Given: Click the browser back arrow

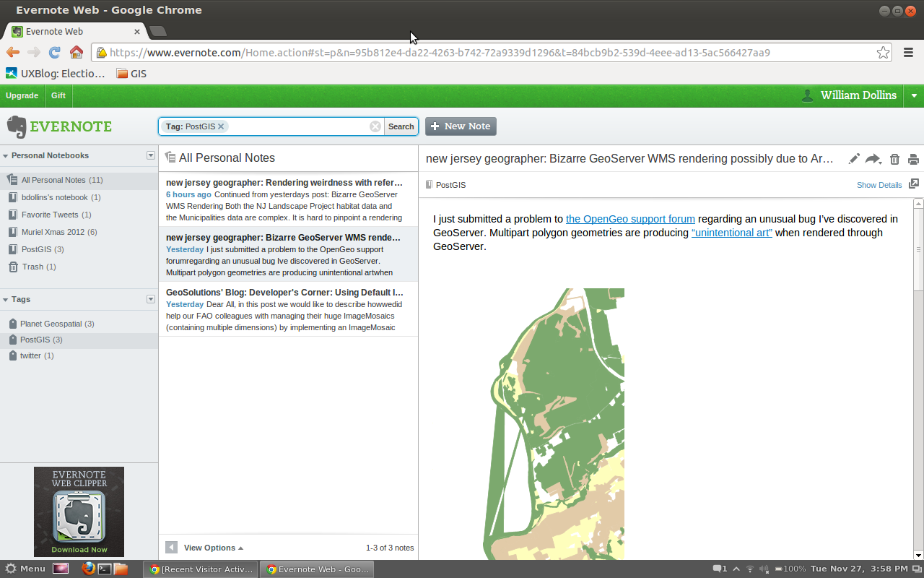Looking at the screenshot, I should tap(13, 52).
